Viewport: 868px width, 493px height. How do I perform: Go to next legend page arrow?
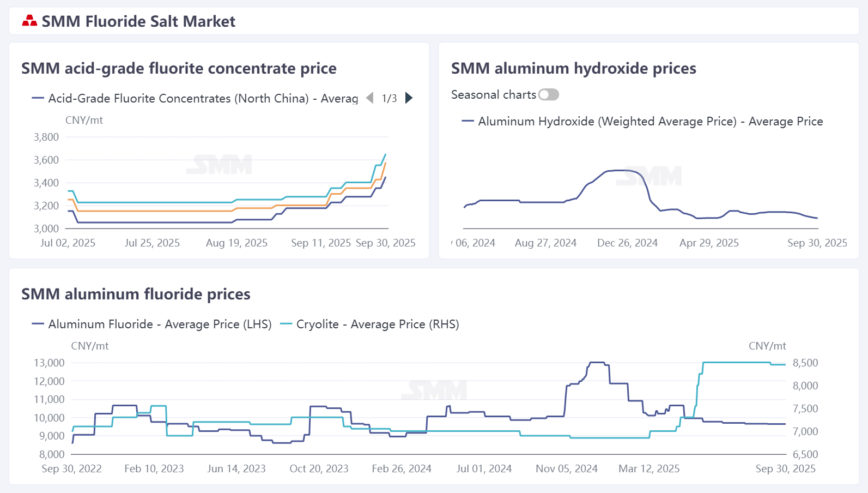pos(409,98)
